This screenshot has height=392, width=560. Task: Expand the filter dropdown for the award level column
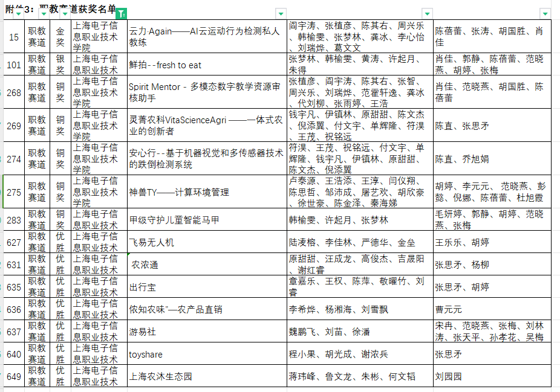[x=64, y=13]
